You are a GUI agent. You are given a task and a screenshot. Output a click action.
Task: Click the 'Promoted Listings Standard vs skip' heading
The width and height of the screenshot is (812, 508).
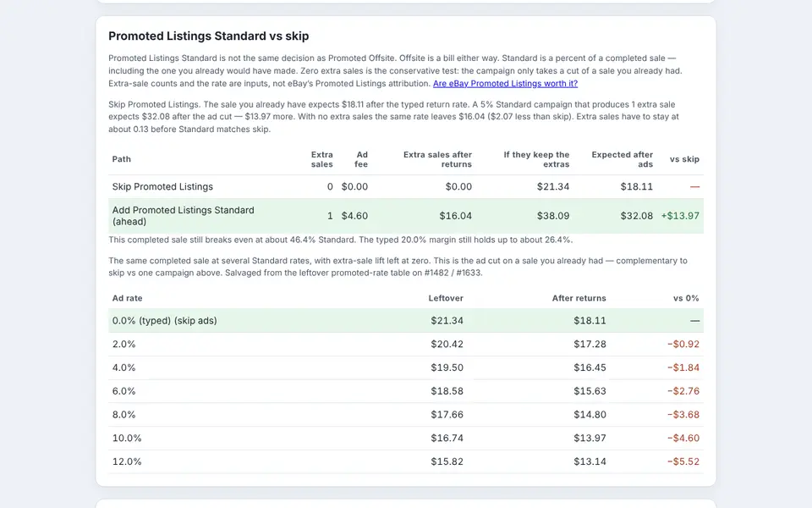click(209, 36)
